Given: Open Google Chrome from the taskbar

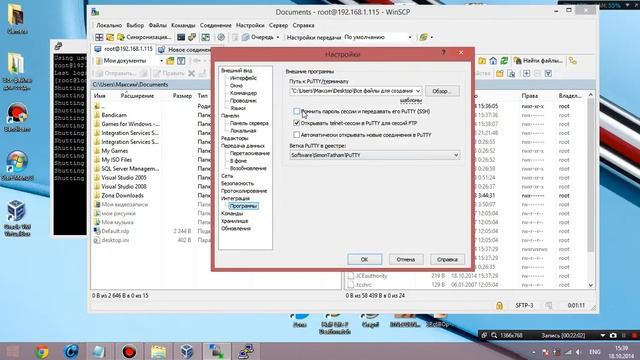Looking at the screenshot, I should coord(41,351).
